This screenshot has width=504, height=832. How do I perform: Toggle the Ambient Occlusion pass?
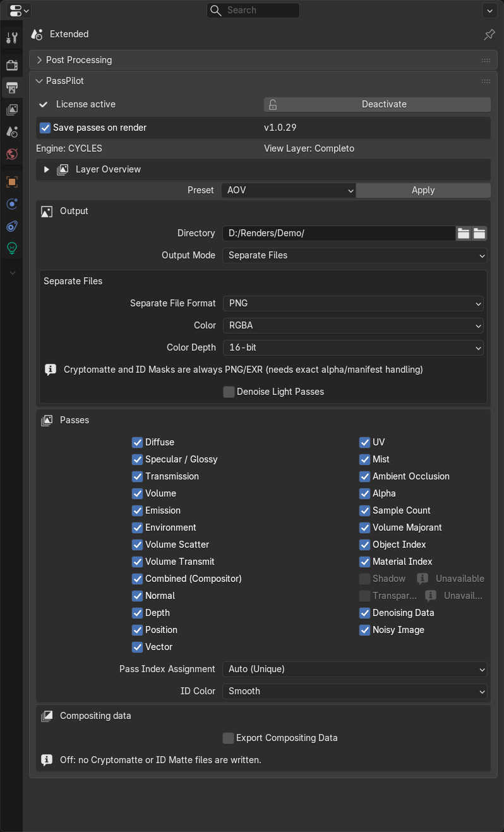pyautogui.click(x=364, y=476)
